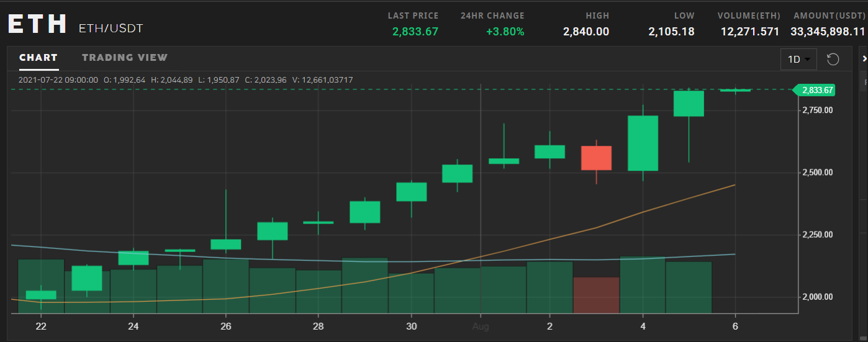Click the VOLUME(ETH) value in header
The height and width of the screenshot is (342, 868).
tap(749, 32)
